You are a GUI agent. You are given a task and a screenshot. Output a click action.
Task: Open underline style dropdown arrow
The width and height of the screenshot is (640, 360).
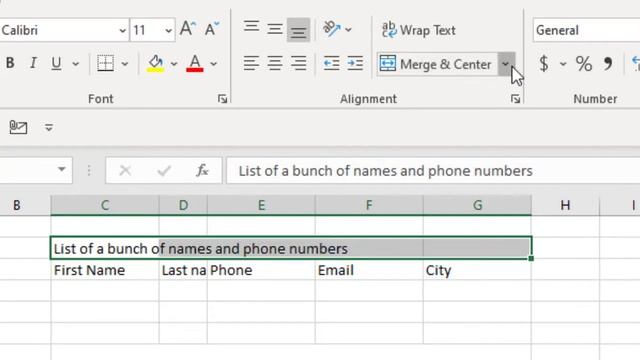tap(76, 64)
